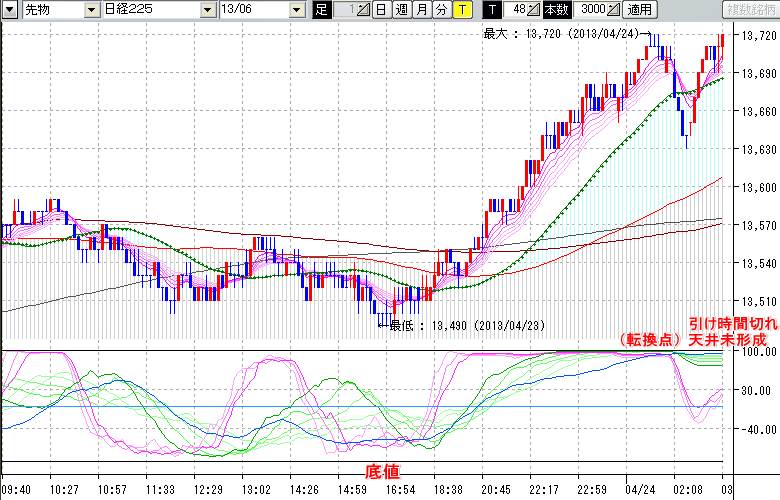Select the weekly 週 timeframe button
This screenshot has width=780, height=500.
click(401, 10)
